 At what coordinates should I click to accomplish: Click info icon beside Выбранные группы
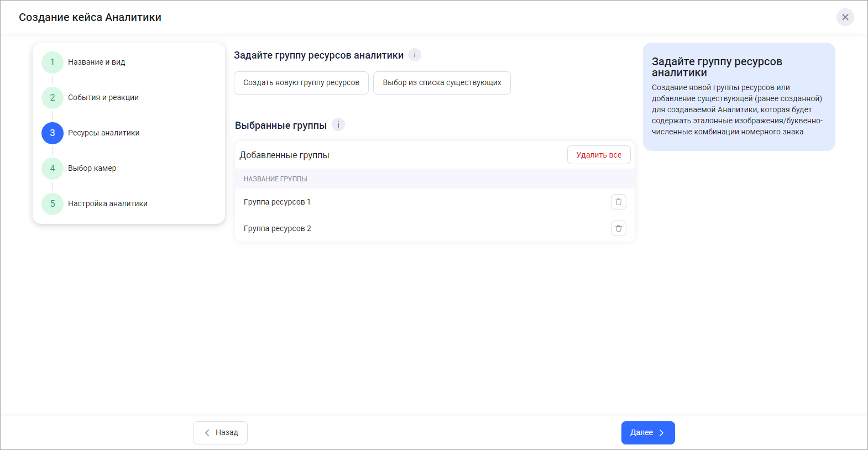(x=338, y=125)
